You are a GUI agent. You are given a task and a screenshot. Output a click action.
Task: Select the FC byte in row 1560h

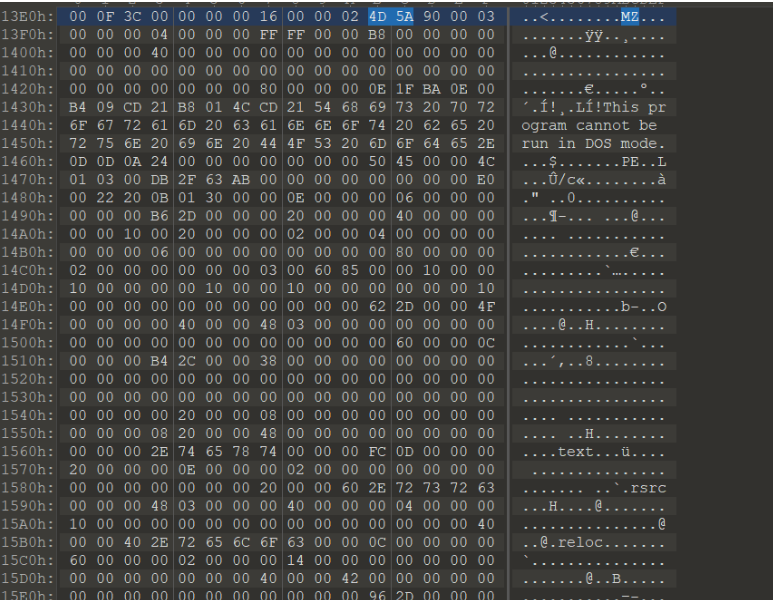(377, 452)
